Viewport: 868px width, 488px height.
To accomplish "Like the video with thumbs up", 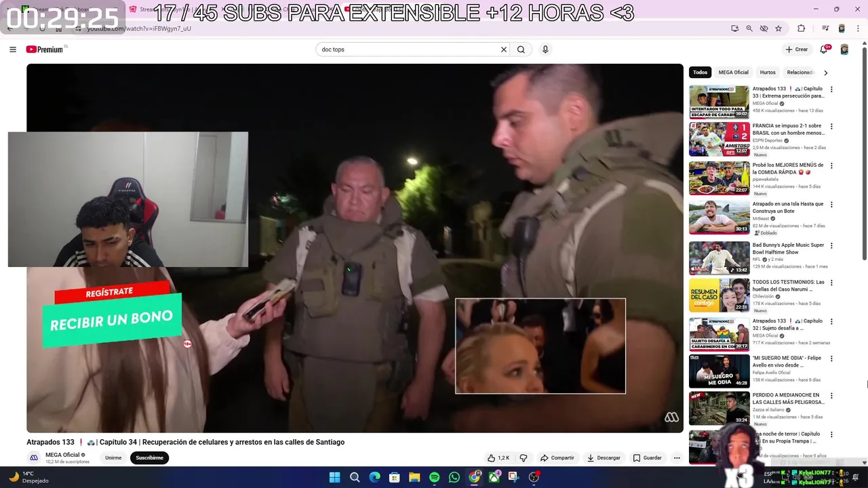I will pyautogui.click(x=498, y=458).
